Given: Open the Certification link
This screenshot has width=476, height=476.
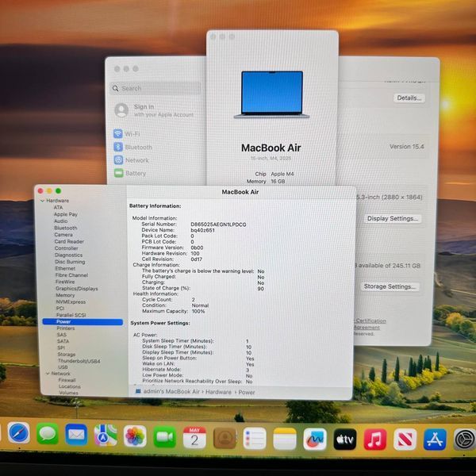Looking at the screenshot, I should pos(370,321).
